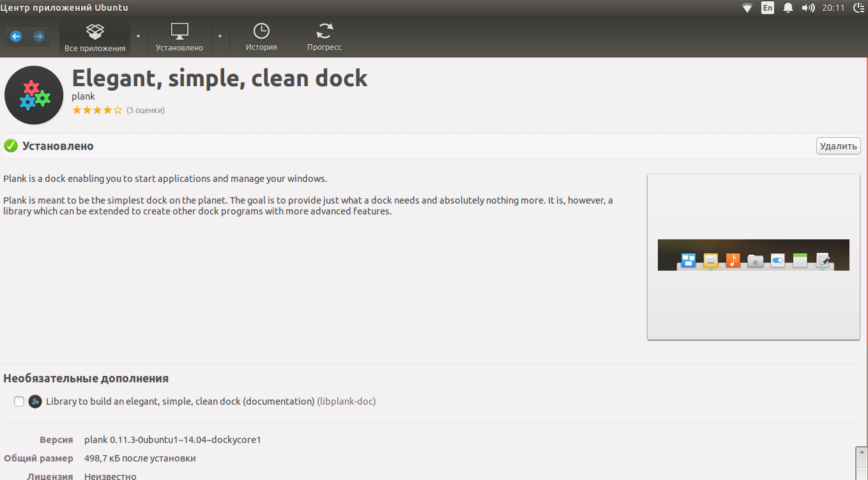This screenshot has height=480, width=868.
Task: Open the sound volume indicator
Action: 809,8
